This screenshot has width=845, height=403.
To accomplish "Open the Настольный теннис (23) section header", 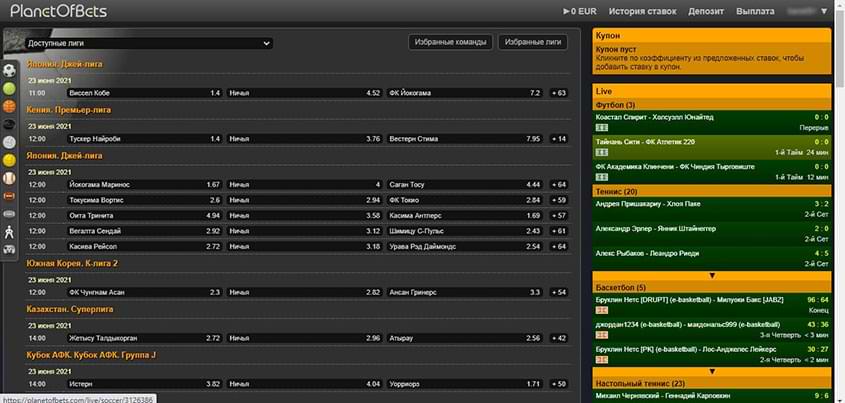I will pos(712,383).
